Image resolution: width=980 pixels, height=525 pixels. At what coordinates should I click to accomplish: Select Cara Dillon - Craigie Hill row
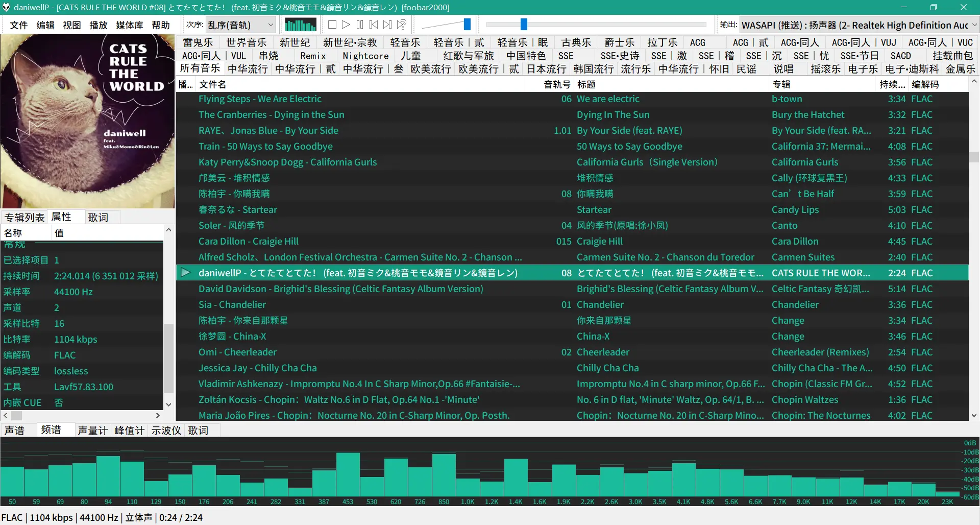coord(572,242)
